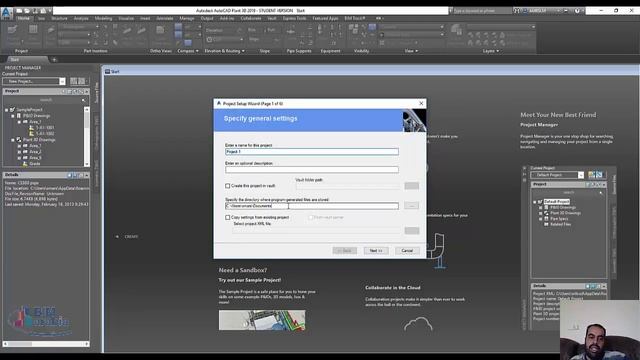Select Area_1 under P&ID Drawings
Viewport: 640px width, 360px height.
coord(35,122)
